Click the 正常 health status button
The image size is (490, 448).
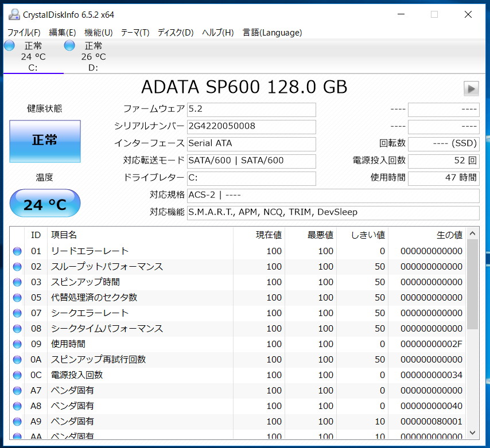pos(45,141)
